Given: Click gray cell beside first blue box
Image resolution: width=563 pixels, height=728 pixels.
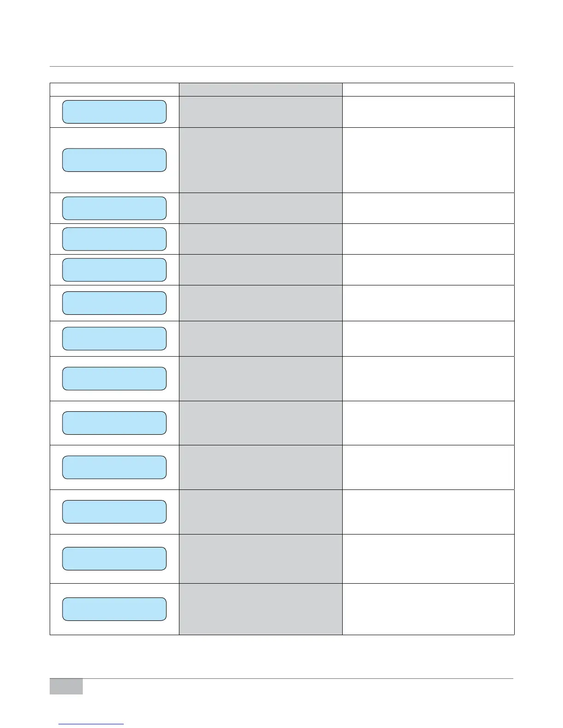Looking at the screenshot, I should pos(260,112).
